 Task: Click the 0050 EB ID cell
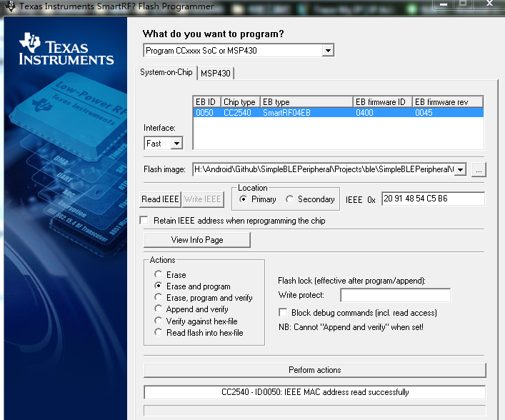click(x=204, y=113)
